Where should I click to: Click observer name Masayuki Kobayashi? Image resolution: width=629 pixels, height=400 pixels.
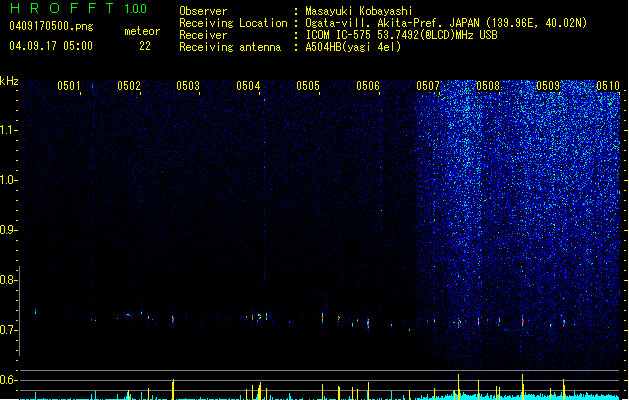pyautogui.click(x=359, y=11)
